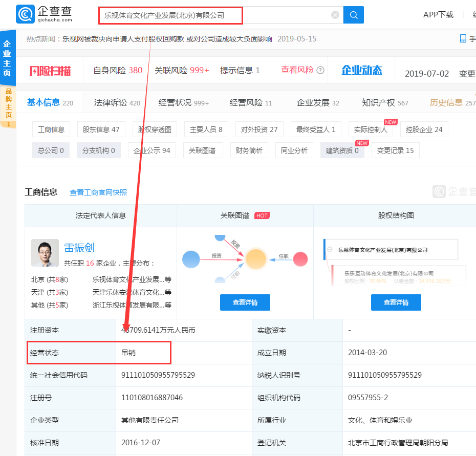Click 成立日期 value 2014-03-20
Screen dimensions: 476x456
(367, 353)
